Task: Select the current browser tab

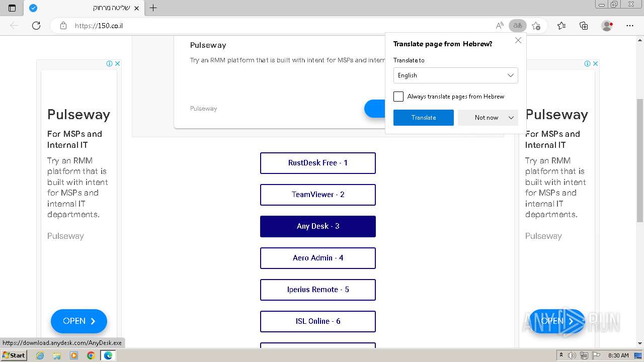Action: [x=84, y=8]
